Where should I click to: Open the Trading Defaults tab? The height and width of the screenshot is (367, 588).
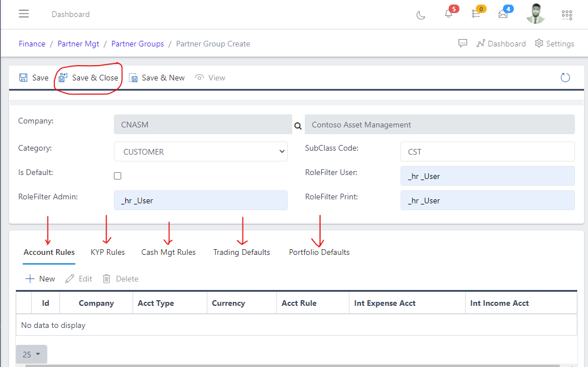241,252
